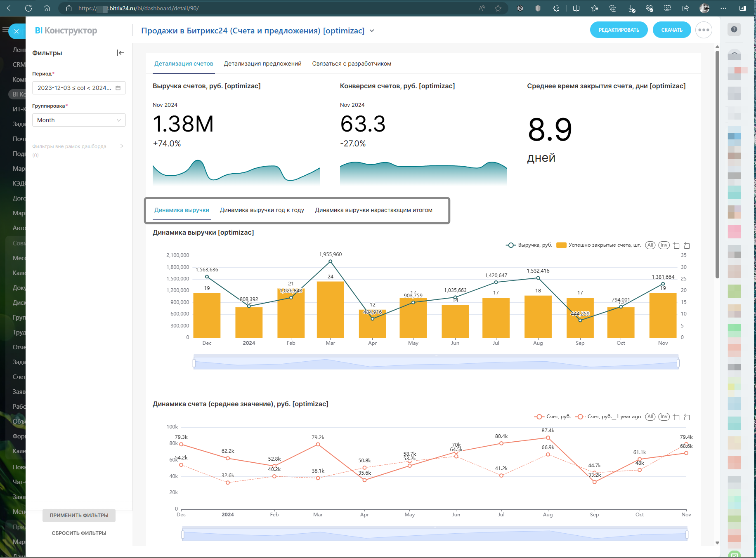
Task: Open the three-dots more actions menu
Action: [704, 30]
